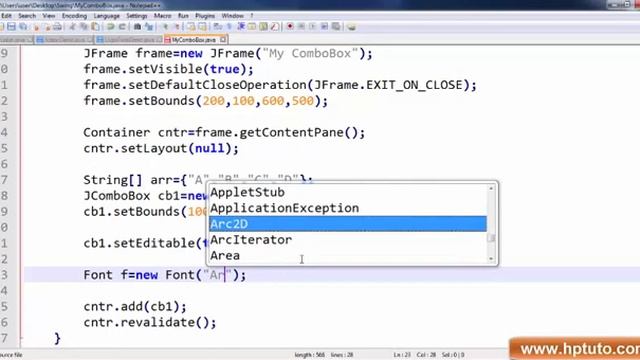Screen dimensions: 640x360
Task: Click the Print toolbar icon
Action: [58, 27]
